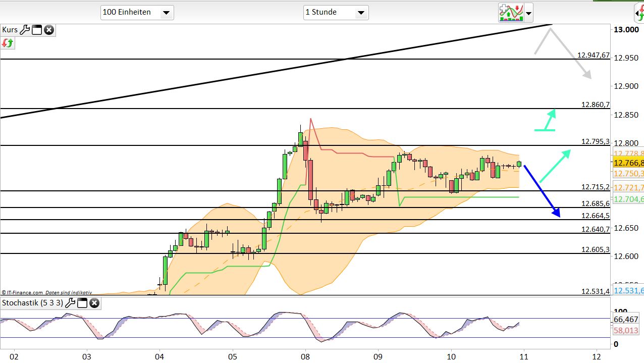The image size is (644, 363).
Task: Select the Kurs panel title label
Action: point(10,30)
